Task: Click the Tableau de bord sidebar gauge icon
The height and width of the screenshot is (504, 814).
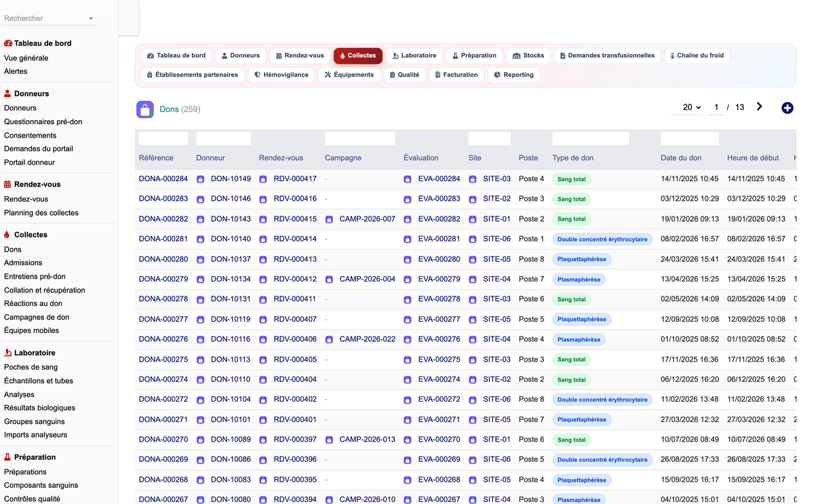Action: [x=8, y=43]
